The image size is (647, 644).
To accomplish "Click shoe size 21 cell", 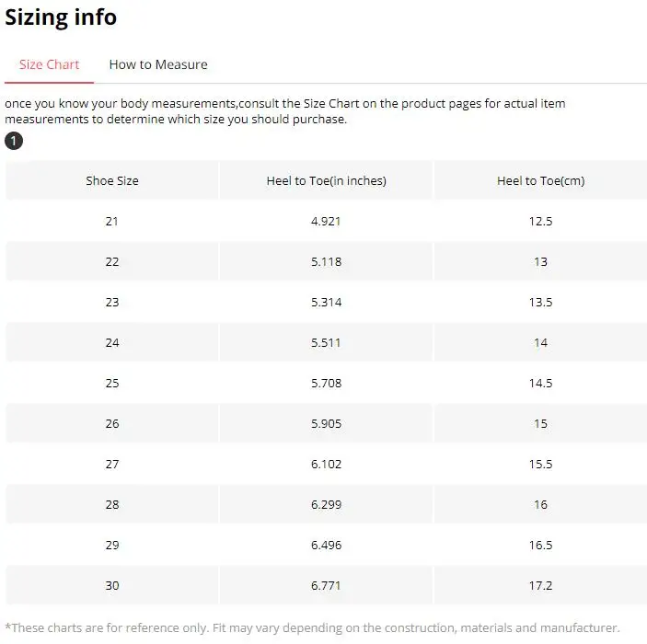I will tap(112, 222).
